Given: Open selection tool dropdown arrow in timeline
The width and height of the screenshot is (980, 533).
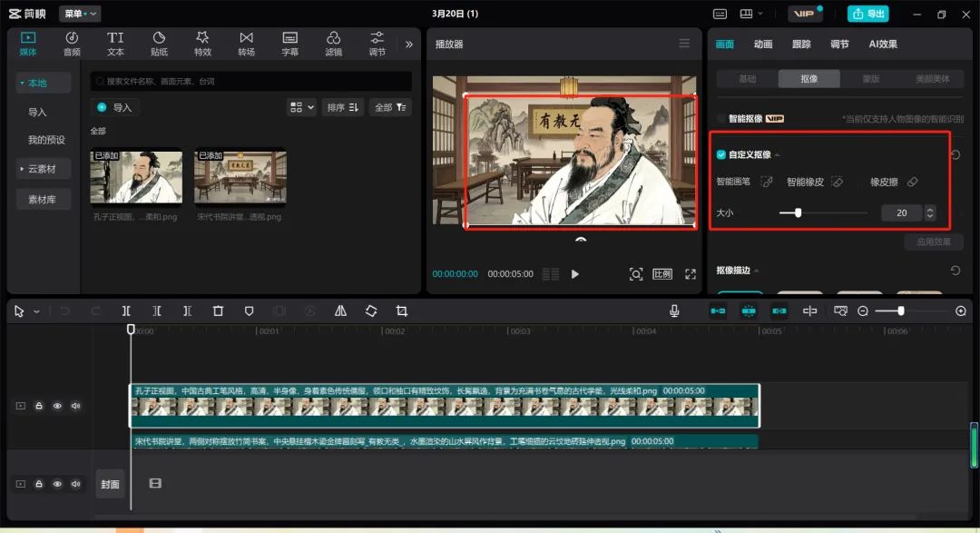Looking at the screenshot, I should tap(37, 311).
